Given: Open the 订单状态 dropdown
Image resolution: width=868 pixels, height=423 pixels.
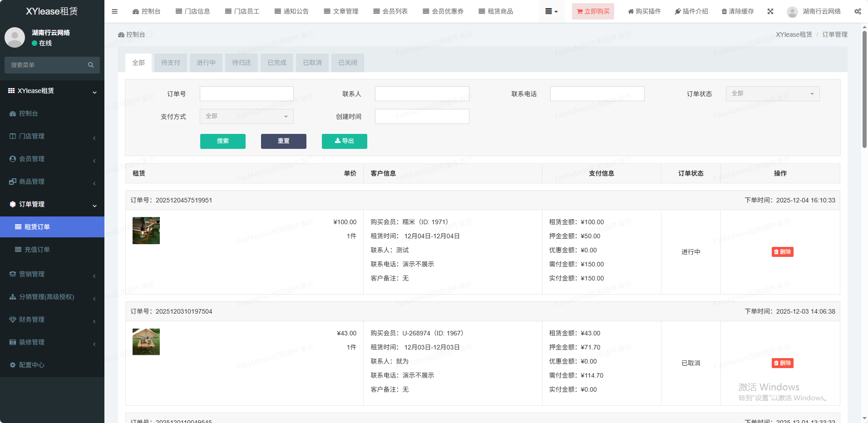Looking at the screenshot, I should point(772,93).
